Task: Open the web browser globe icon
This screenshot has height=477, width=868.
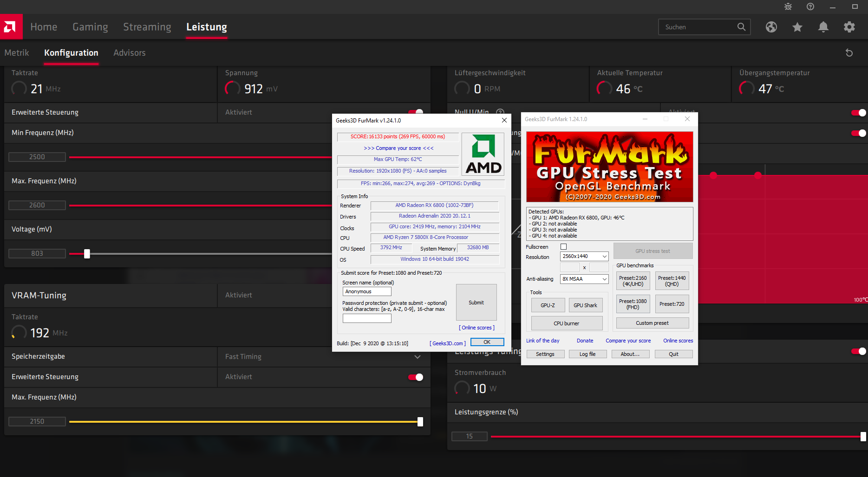Action: coord(771,27)
